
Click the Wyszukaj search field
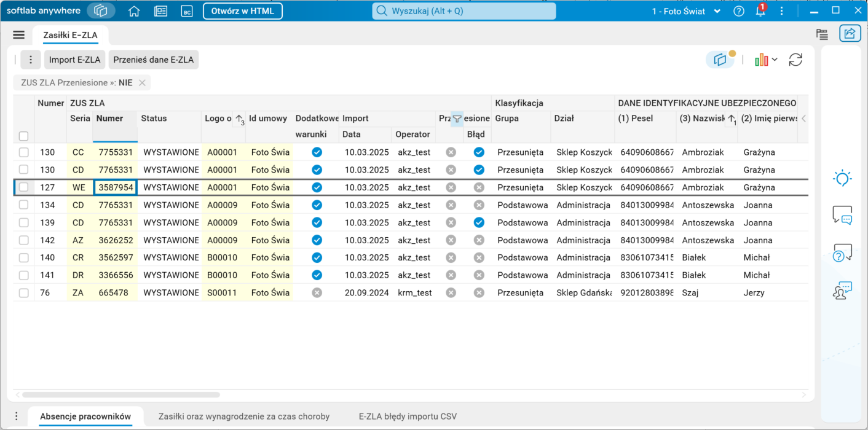[464, 11]
